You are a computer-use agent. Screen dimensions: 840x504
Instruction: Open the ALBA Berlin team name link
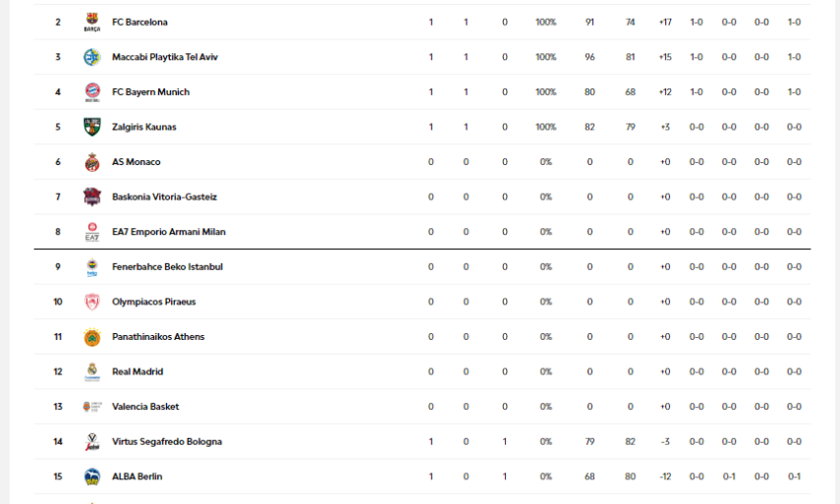click(x=137, y=476)
